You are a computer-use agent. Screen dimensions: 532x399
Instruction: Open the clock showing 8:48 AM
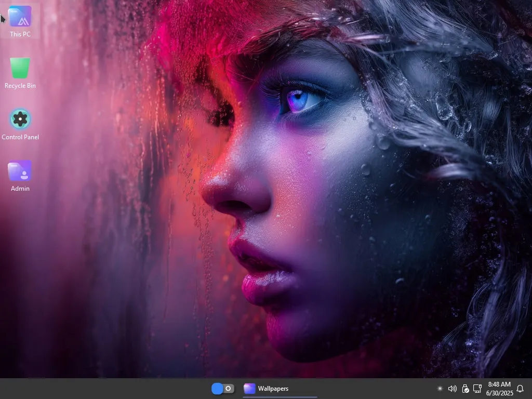pos(499,389)
